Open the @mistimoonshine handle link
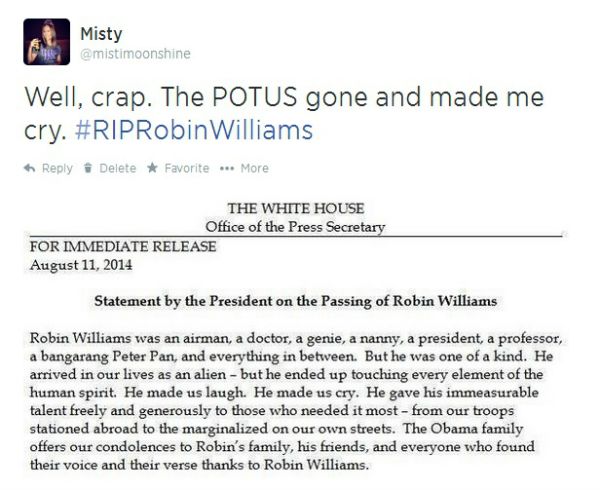600x490 pixels. coord(135,54)
